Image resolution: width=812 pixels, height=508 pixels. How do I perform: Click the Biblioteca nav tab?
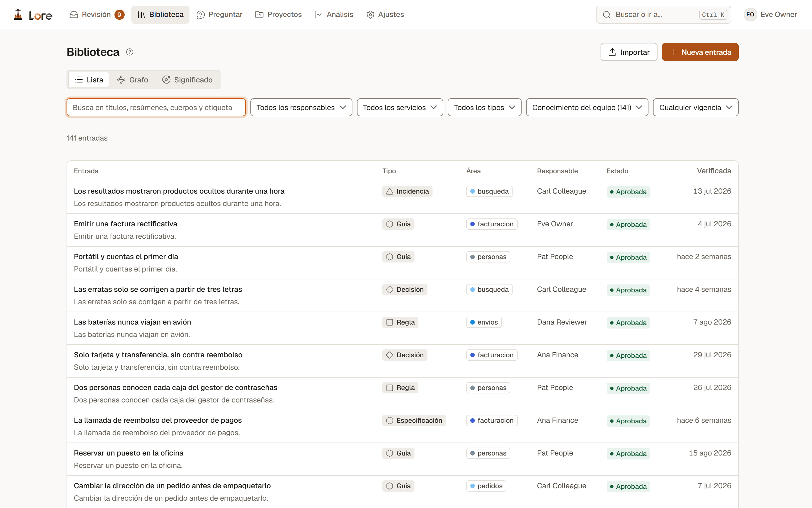click(160, 14)
